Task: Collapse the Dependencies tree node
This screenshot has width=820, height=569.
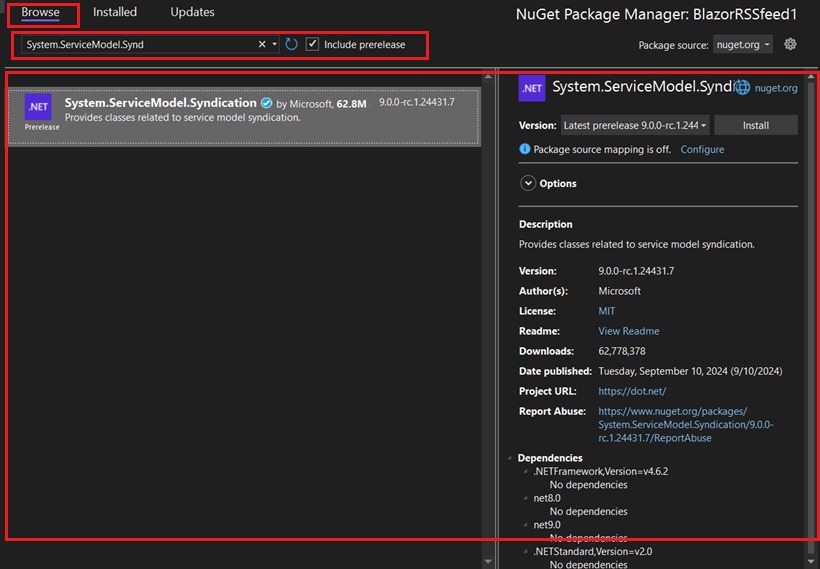Action: pos(510,458)
